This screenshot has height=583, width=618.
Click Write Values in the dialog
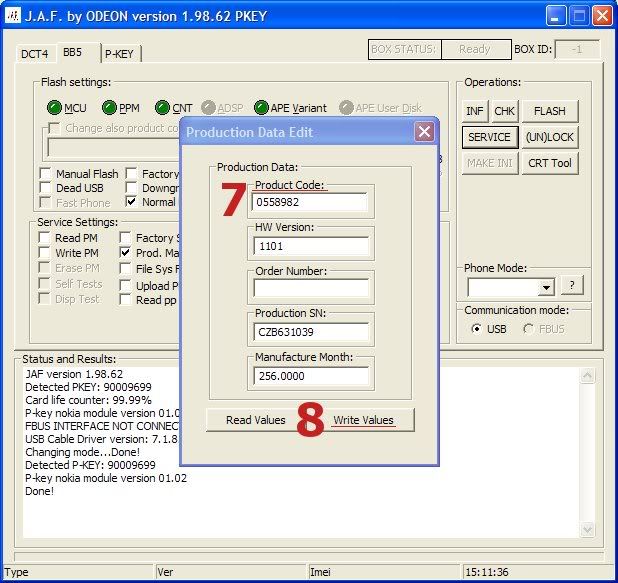tap(363, 420)
